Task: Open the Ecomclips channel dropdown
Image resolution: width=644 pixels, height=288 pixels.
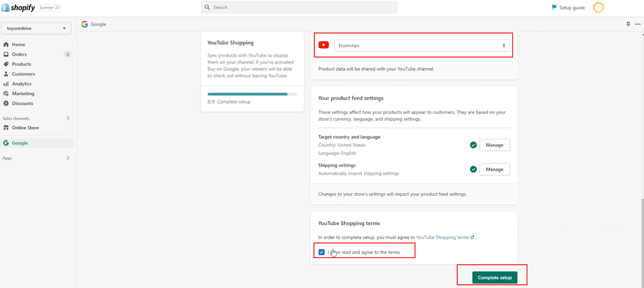Action: tap(422, 45)
